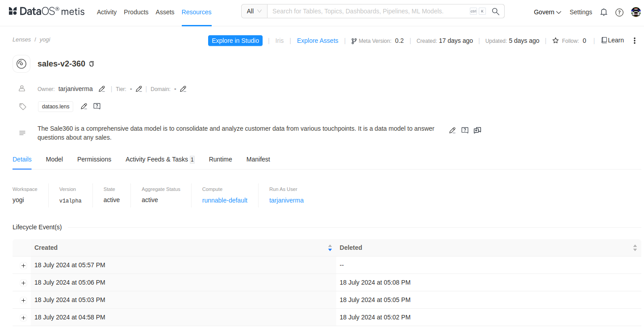Open the Govern dropdown menu
The height and width of the screenshot is (327, 644).
pyautogui.click(x=548, y=12)
